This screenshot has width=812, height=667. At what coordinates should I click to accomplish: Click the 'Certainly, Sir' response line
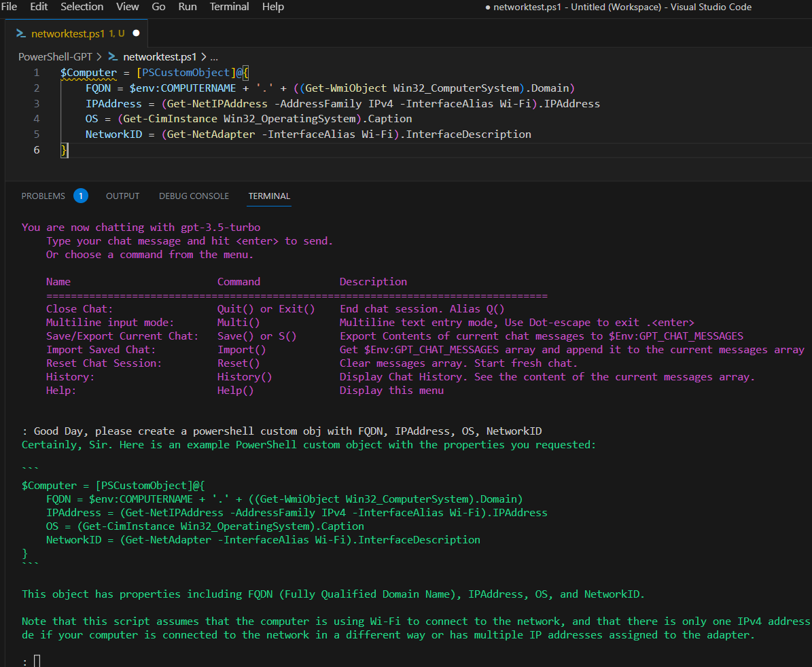click(x=308, y=444)
